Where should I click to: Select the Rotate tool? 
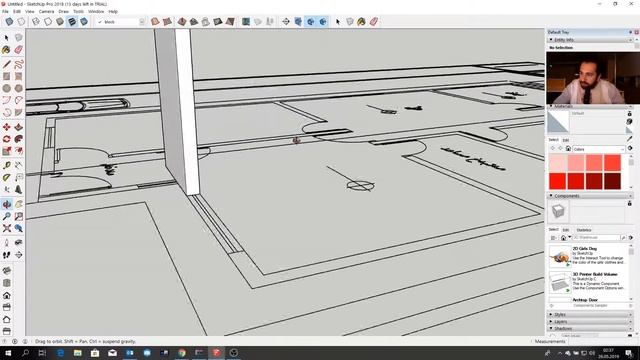click(7, 139)
